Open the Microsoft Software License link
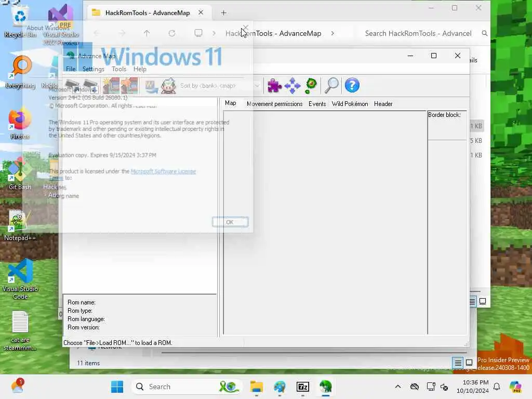 [163, 171]
